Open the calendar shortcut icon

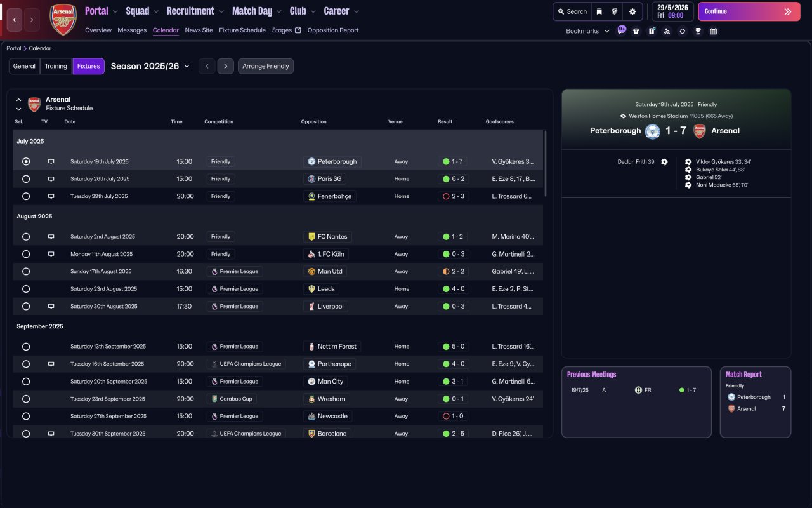[x=713, y=31]
